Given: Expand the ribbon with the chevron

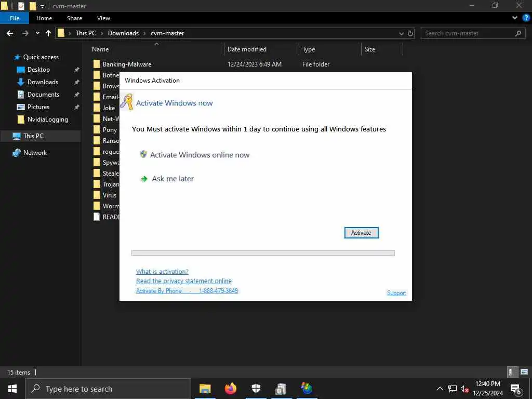Looking at the screenshot, I should [x=515, y=18].
